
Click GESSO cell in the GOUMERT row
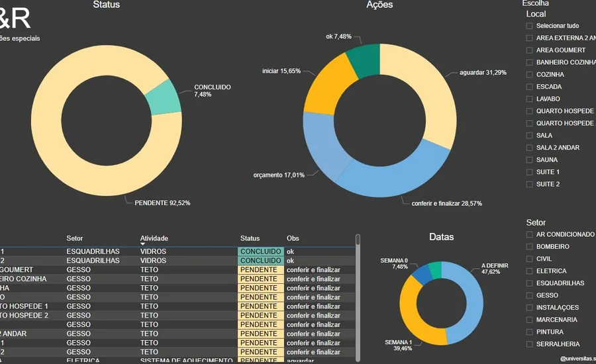(79, 270)
